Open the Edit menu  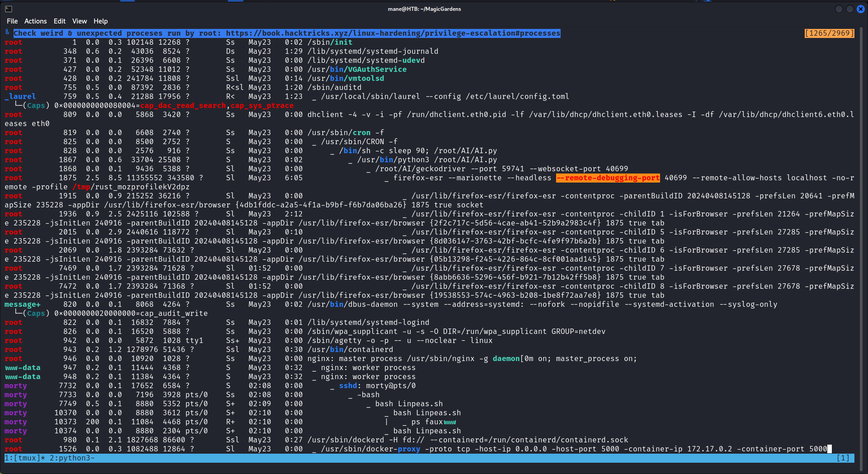point(59,21)
